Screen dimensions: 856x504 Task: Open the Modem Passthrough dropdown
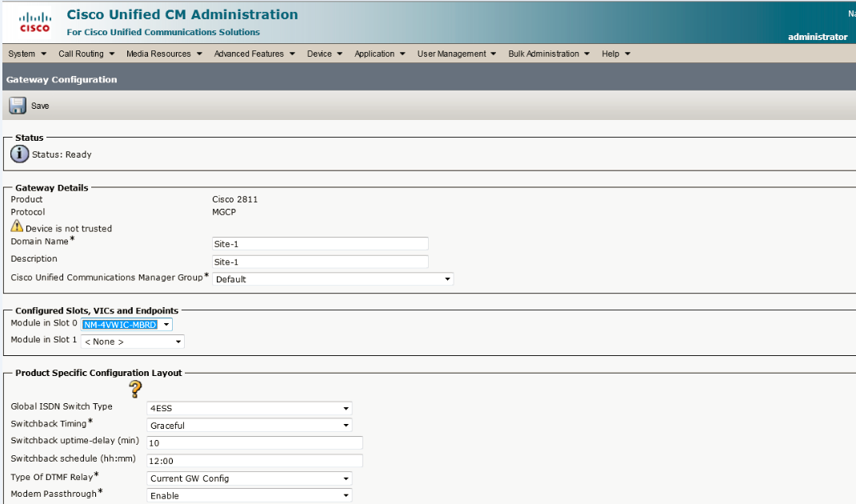(249, 495)
